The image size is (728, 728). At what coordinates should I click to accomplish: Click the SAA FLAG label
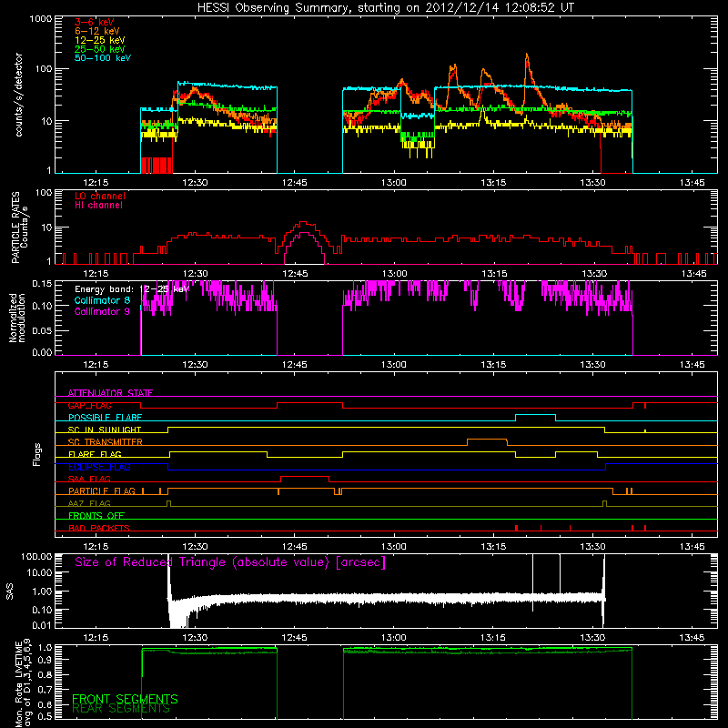coord(89,480)
